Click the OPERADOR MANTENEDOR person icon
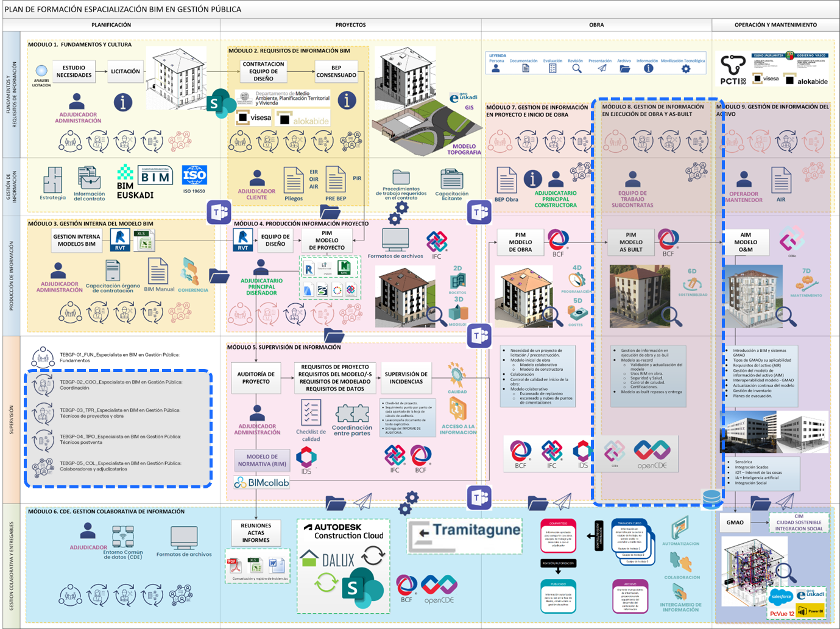 [x=744, y=180]
